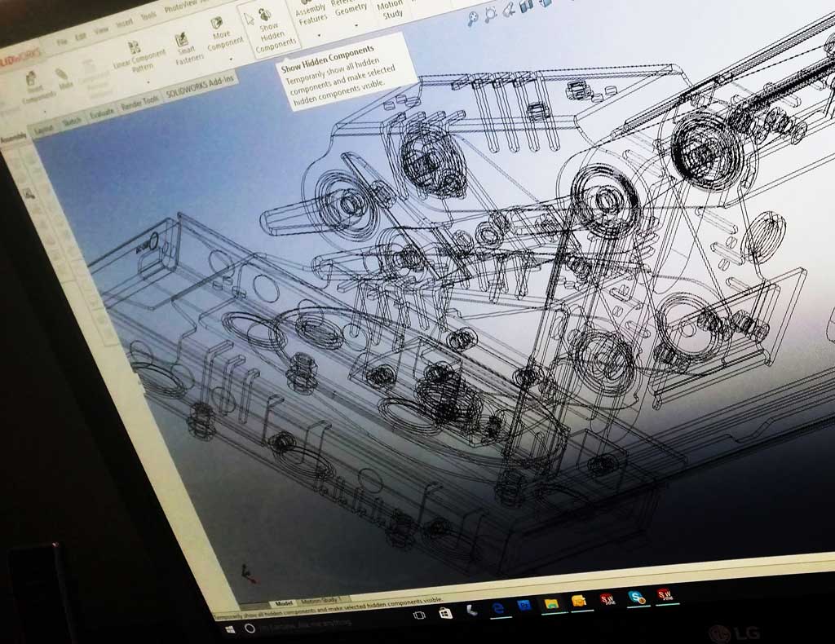Open Assembly Features
Screen dimensions: 835x644
coord(311,15)
